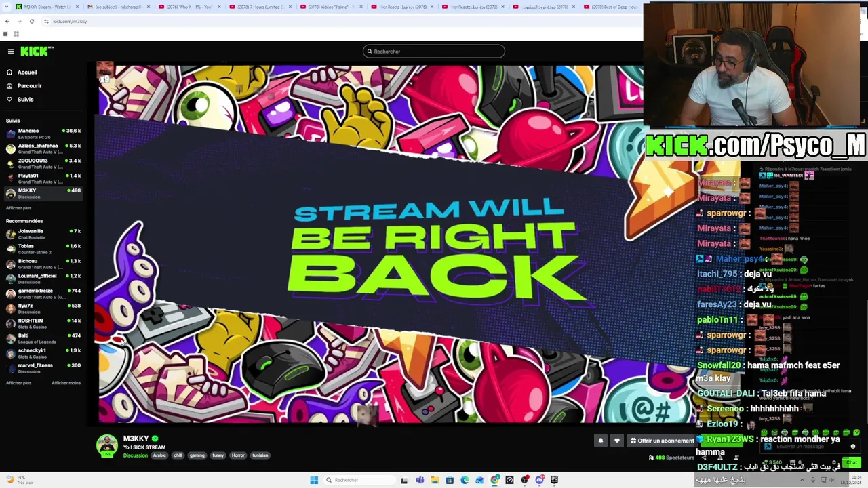The height and width of the screenshot is (488, 868).
Task: Click the browser forward arrow
Action: tap(19, 21)
